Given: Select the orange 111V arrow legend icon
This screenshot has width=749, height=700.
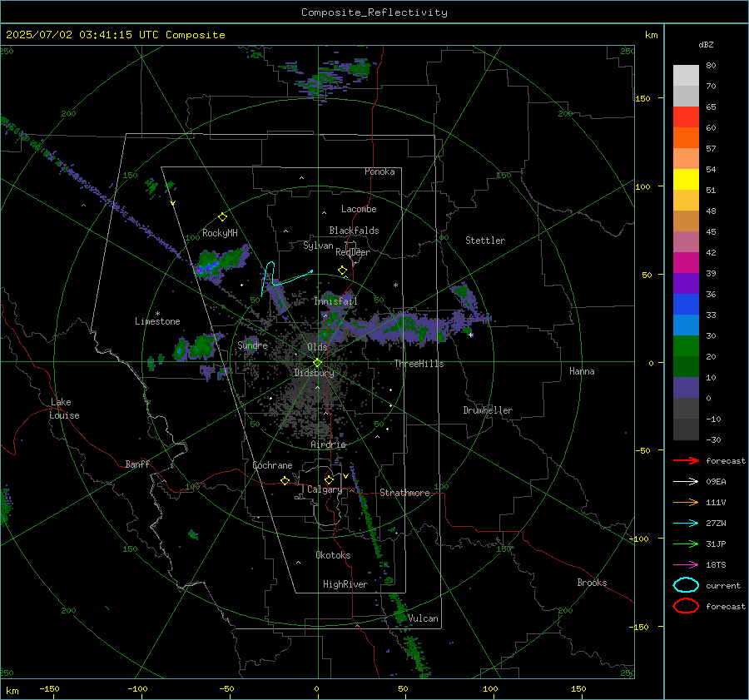Looking at the screenshot, I should coord(686,502).
